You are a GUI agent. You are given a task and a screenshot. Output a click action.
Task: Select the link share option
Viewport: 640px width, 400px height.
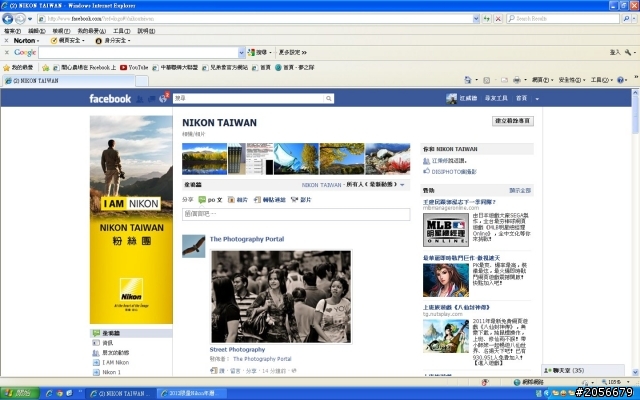pyautogui.click(x=269, y=200)
